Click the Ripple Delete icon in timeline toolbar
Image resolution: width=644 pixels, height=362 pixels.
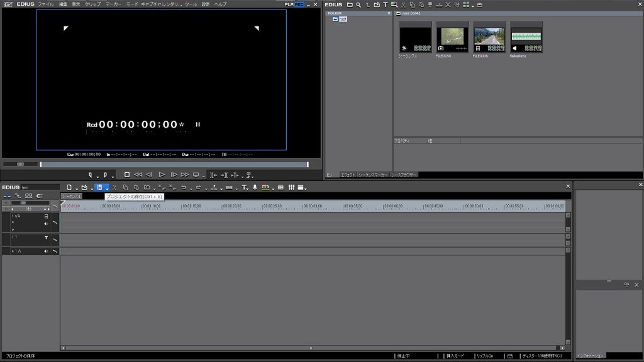tap(172, 187)
